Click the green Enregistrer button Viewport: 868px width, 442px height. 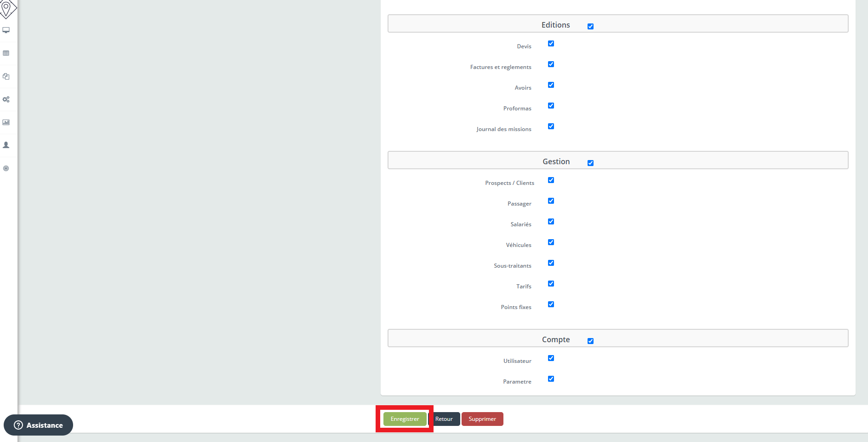405,419
